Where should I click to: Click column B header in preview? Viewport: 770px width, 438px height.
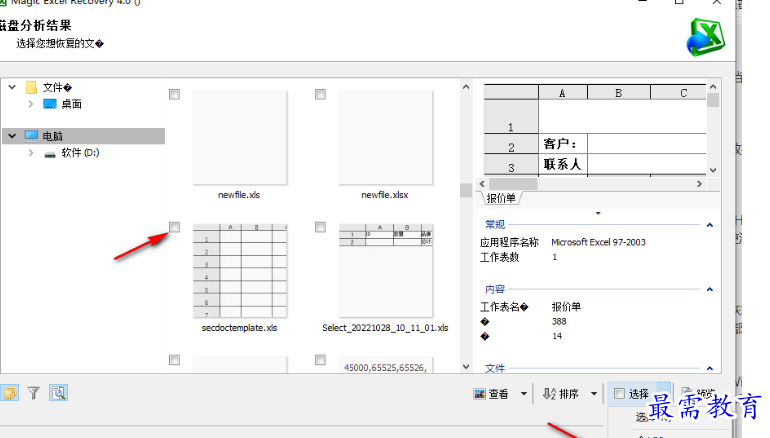(x=618, y=93)
